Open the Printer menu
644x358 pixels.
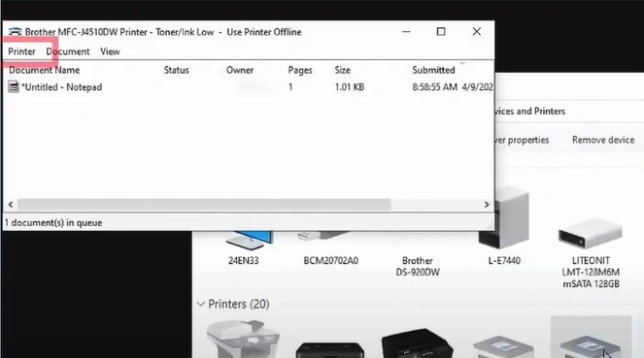coord(21,51)
